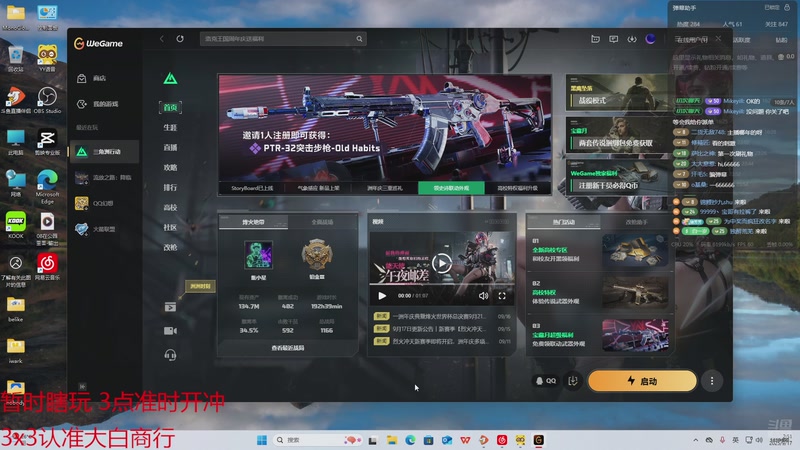Viewport: 800px width, 450px height.
Task: Focus the WeGame search box
Action: [x=283, y=39]
